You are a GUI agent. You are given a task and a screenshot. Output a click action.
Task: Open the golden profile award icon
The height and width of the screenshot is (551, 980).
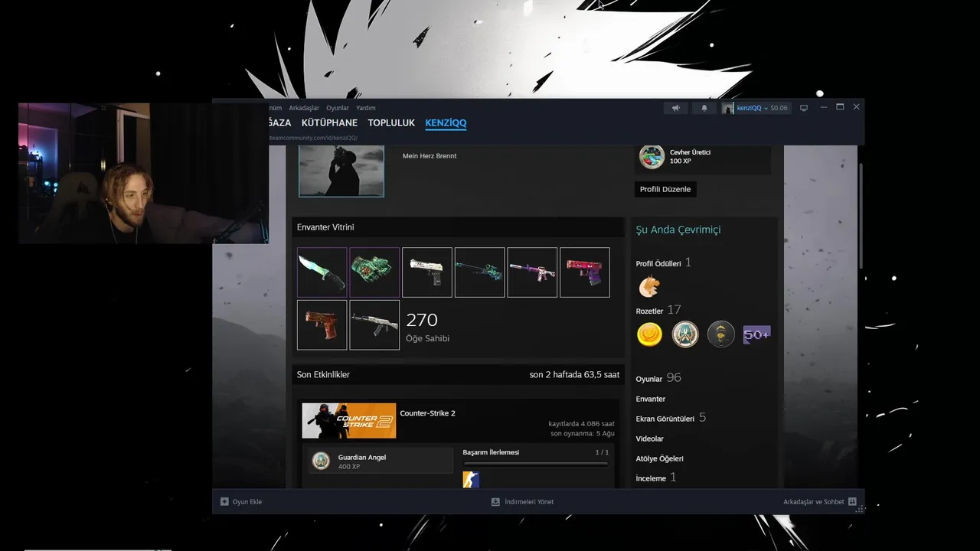pos(649,286)
